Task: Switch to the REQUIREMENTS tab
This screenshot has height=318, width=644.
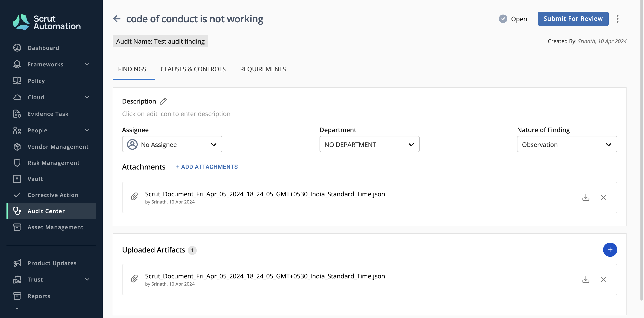Action: 263,69
